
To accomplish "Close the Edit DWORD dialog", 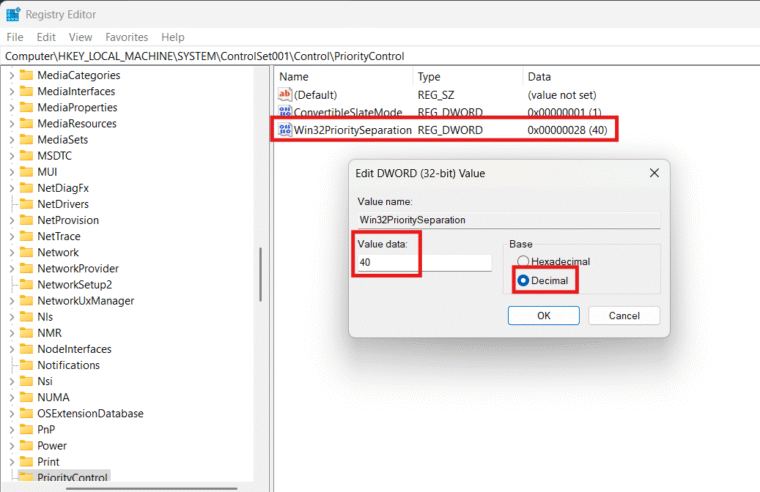I will tap(654, 173).
